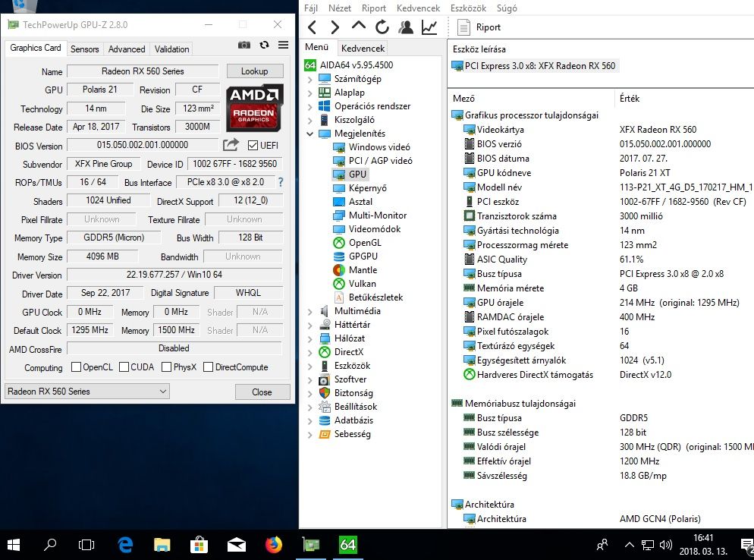Open the AIDA64 graph icon
The image size is (754, 560).
pos(429,27)
